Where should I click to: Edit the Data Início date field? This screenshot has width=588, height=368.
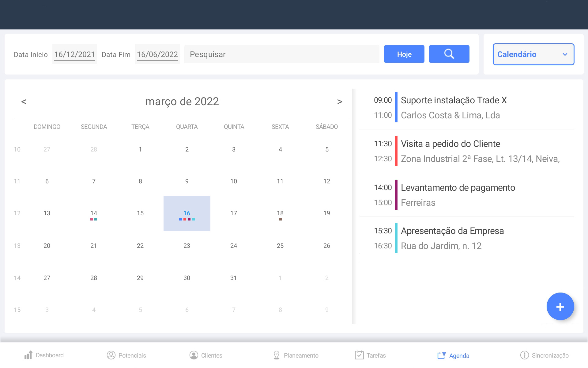tap(74, 54)
